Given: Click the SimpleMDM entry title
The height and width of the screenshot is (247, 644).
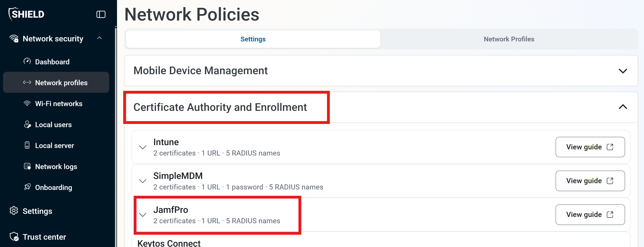Looking at the screenshot, I should (178, 176).
